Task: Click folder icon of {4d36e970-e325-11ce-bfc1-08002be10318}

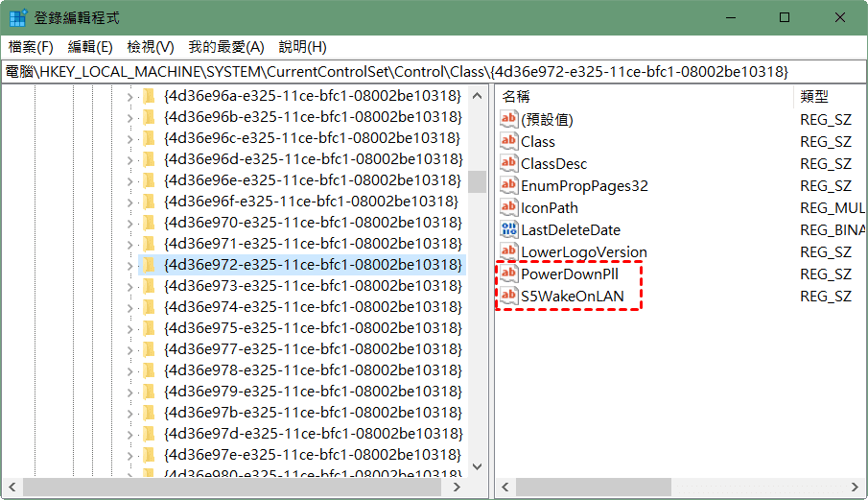Action: point(149,223)
